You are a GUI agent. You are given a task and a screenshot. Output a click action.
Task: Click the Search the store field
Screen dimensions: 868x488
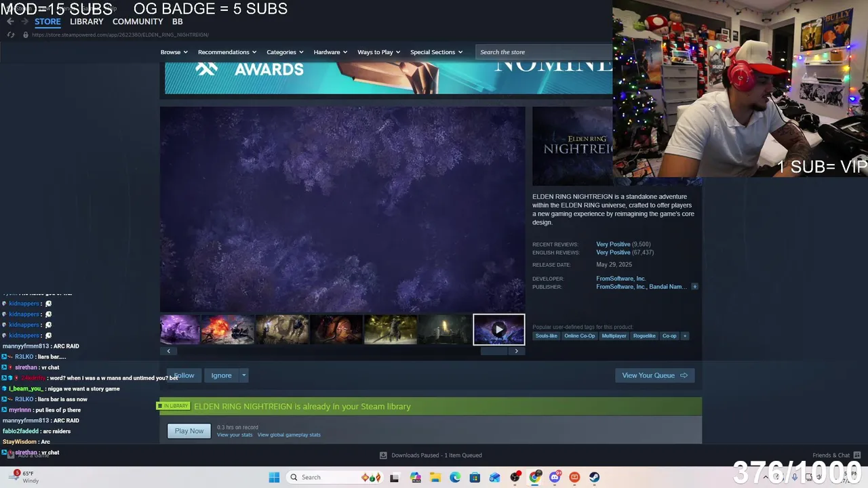[544, 52]
